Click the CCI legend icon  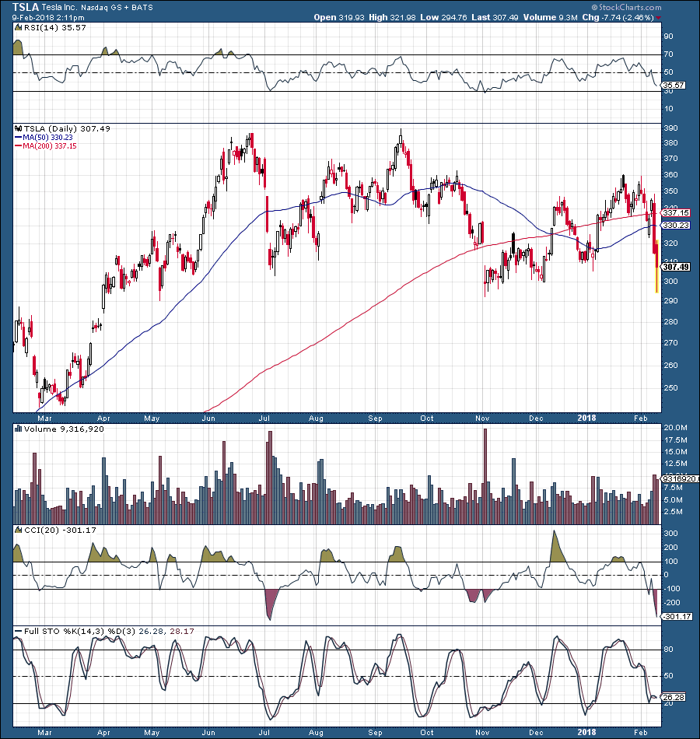[19, 530]
